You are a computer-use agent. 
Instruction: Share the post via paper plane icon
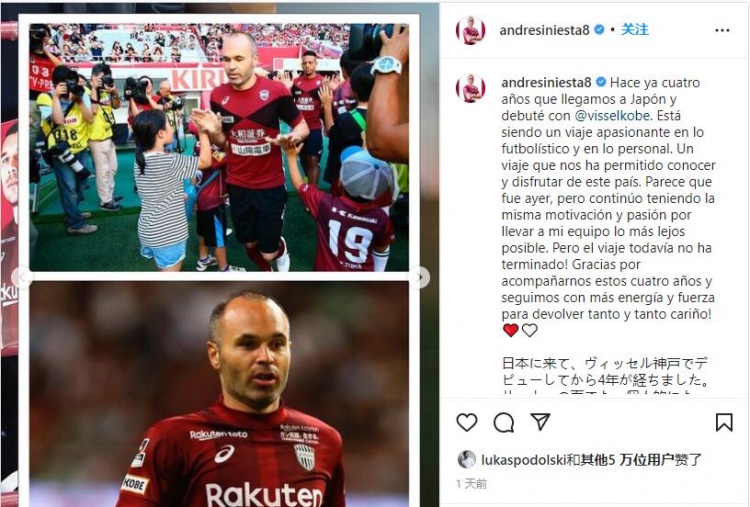coord(540,421)
